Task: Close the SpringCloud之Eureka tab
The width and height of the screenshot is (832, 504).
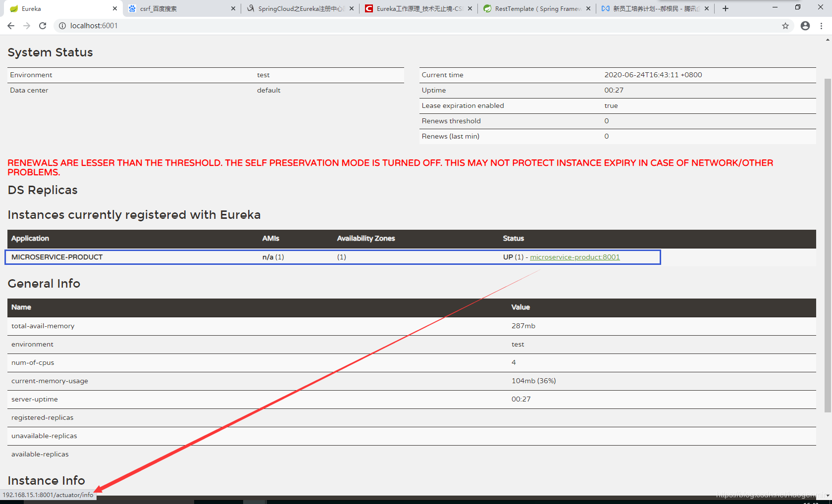Action: click(352, 8)
